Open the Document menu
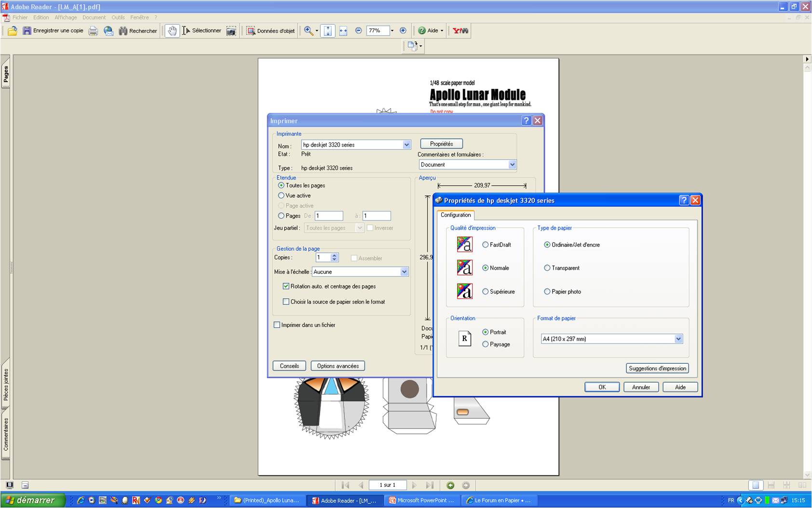 [94, 17]
